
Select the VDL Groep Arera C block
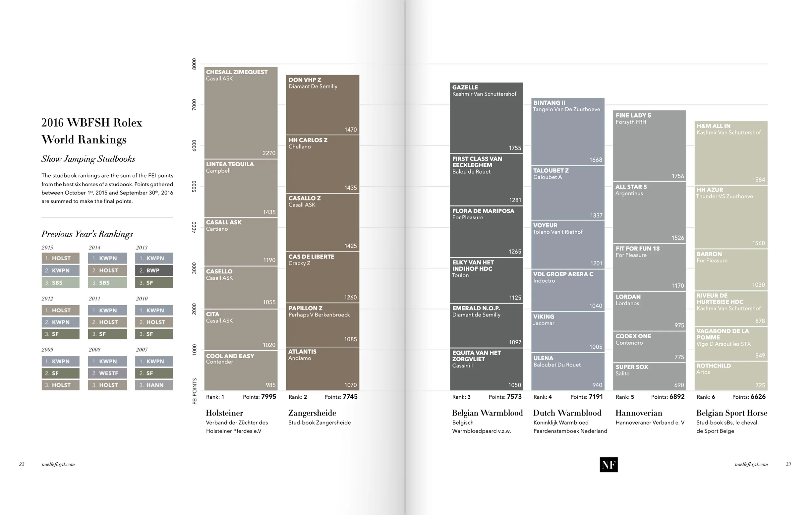coord(568,290)
